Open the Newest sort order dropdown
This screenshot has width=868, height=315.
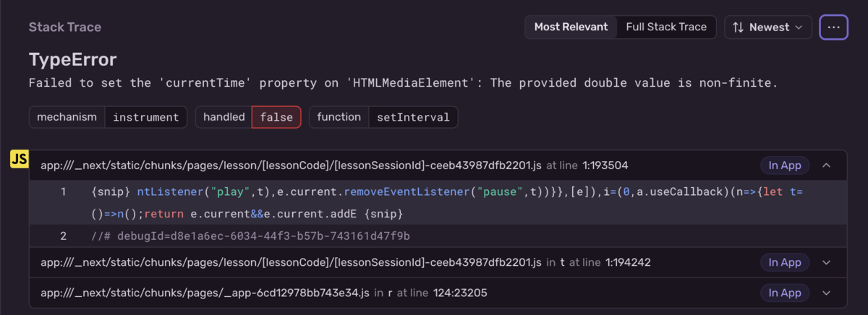coord(767,27)
